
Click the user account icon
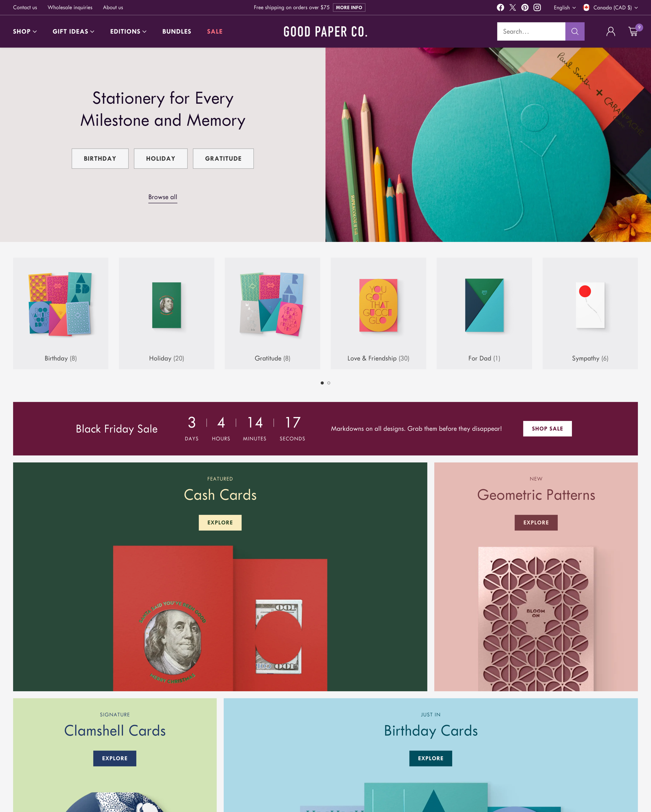609,31
